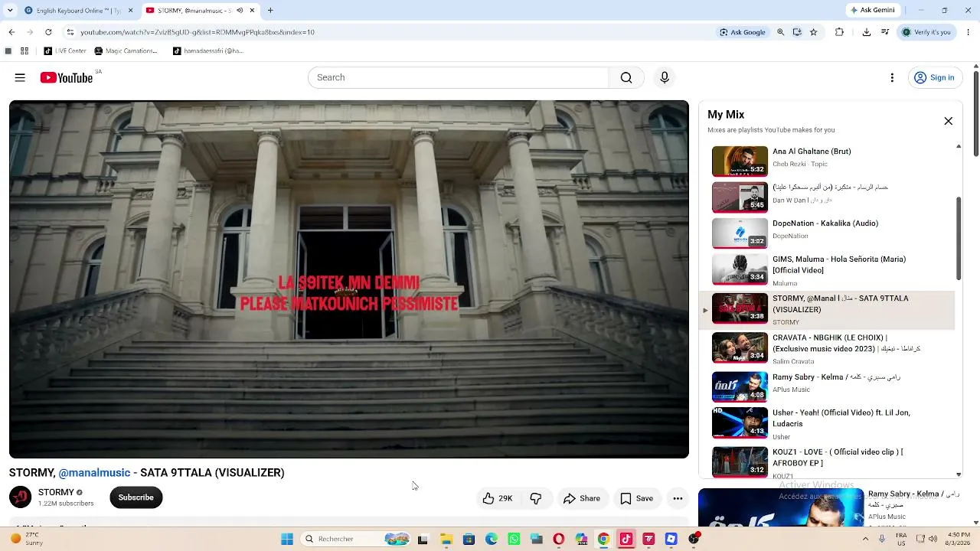The image size is (980, 551).
Task: Click the Ask Google button
Action: pyautogui.click(x=743, y=32)
